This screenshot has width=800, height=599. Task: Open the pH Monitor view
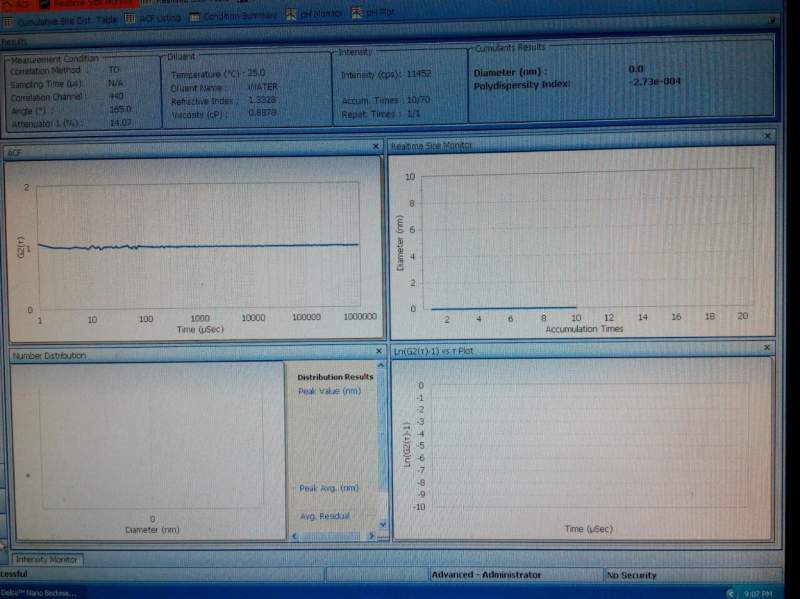coord(314,14)
